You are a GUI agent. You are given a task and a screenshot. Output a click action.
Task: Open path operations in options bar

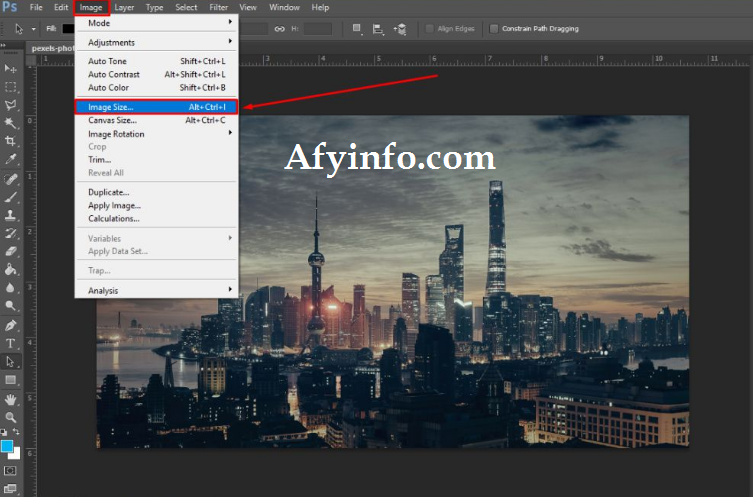click(357, 29)
